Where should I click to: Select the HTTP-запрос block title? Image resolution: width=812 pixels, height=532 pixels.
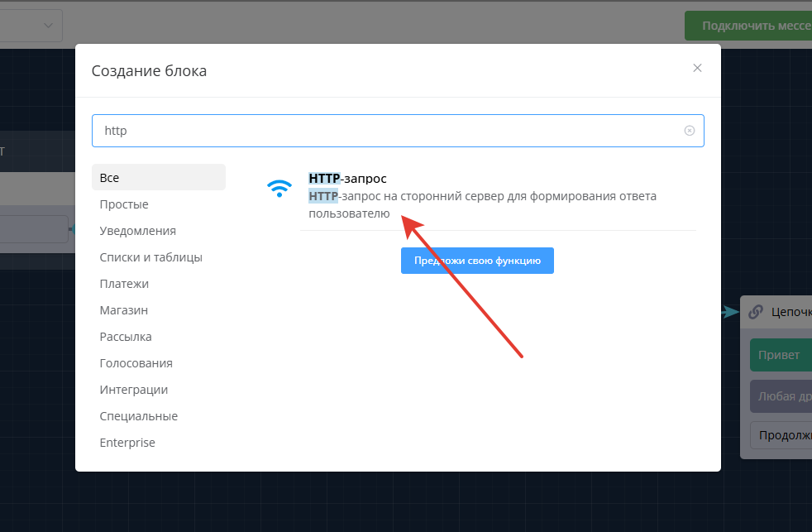tap(347, 178)
